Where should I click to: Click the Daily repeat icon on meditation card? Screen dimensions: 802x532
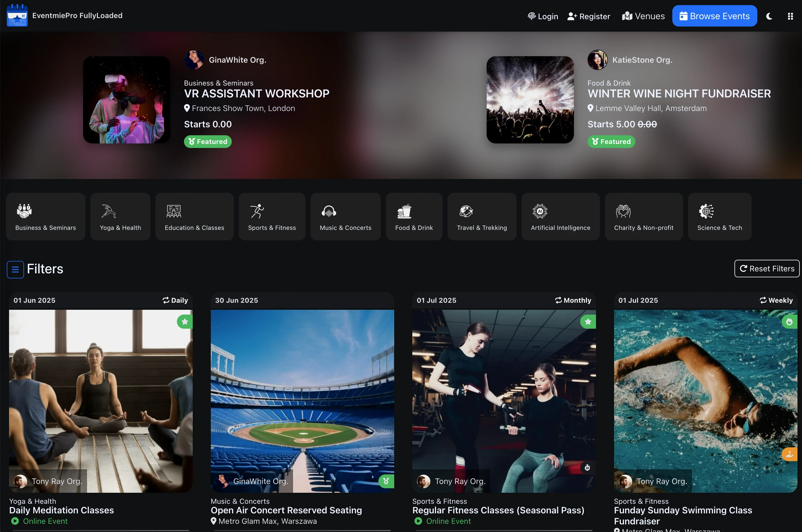(166, 300)
